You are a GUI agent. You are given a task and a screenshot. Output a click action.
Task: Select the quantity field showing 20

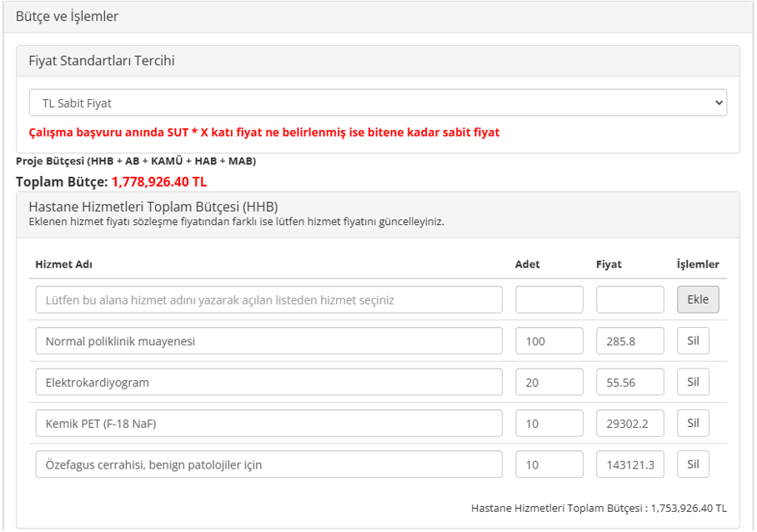click(549, 382)
